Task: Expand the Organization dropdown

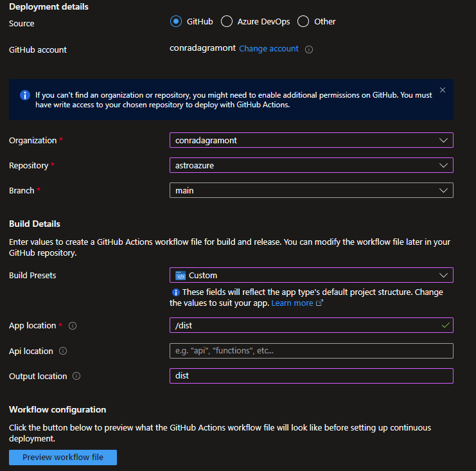Action: click(312, 140)
